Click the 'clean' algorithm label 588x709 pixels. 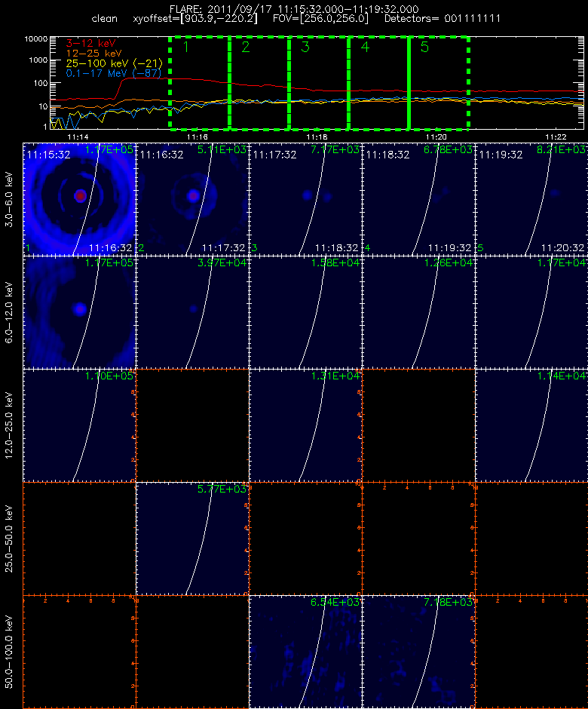104,19
